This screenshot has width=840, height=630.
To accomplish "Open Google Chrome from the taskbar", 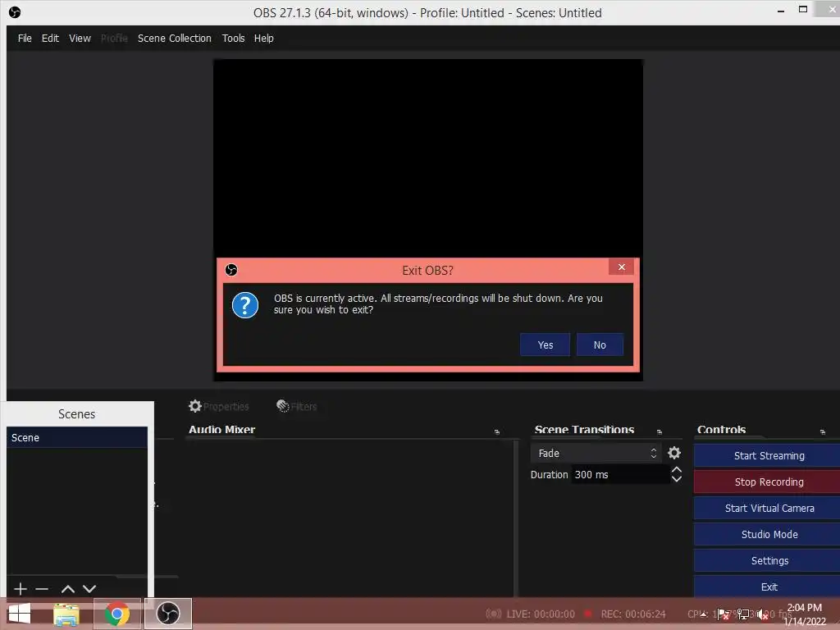I will [x=117, y=614].
